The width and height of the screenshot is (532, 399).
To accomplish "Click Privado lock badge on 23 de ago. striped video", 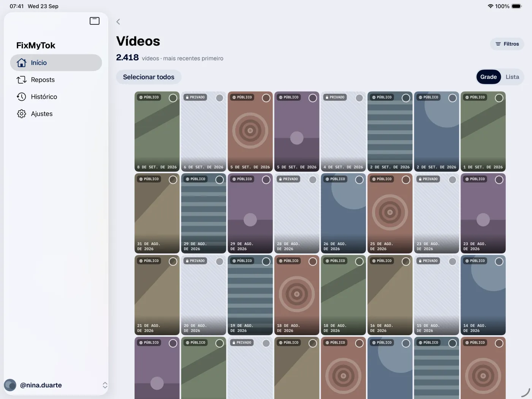I will (x=428, y=179).
